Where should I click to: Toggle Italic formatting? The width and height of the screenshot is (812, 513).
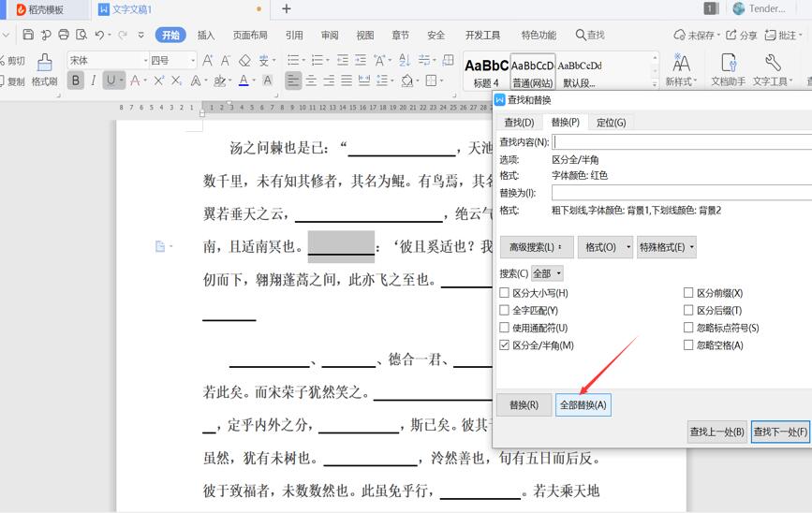(x=94, y=81)
